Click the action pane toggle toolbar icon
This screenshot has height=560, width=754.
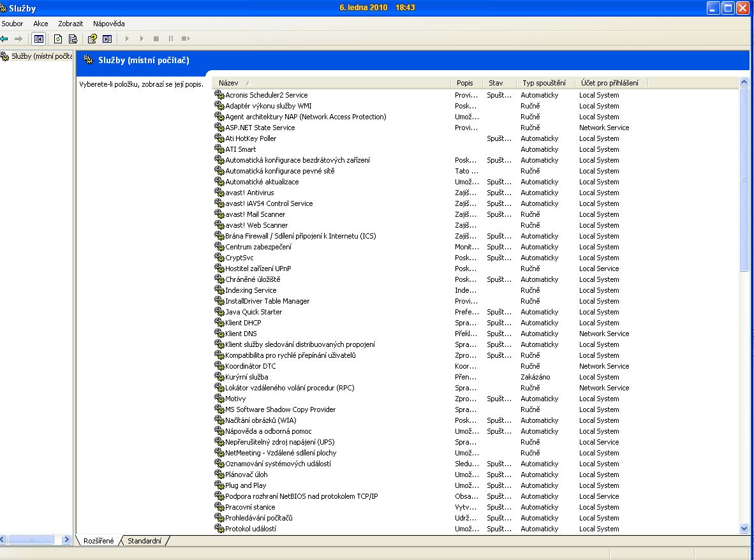[x=107, y=39]
